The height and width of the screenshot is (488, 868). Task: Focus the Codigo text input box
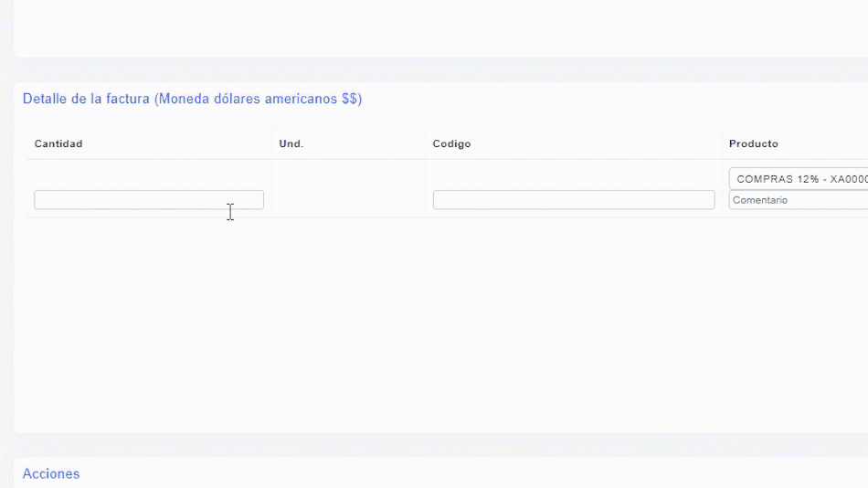[x=573, y=199]
